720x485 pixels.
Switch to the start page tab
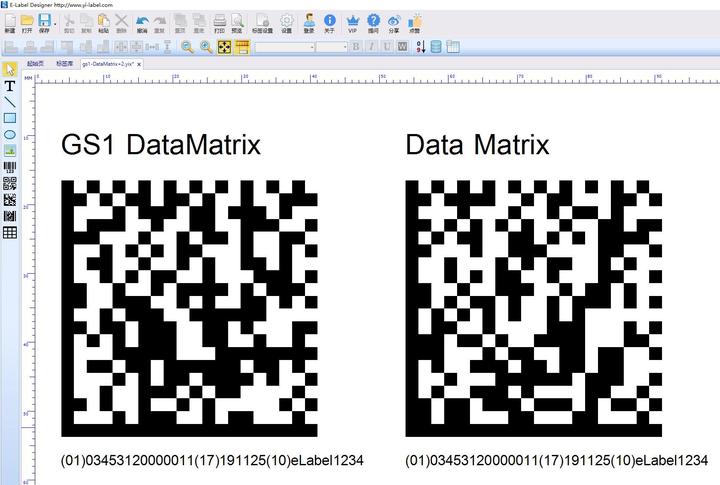(35, 64)
